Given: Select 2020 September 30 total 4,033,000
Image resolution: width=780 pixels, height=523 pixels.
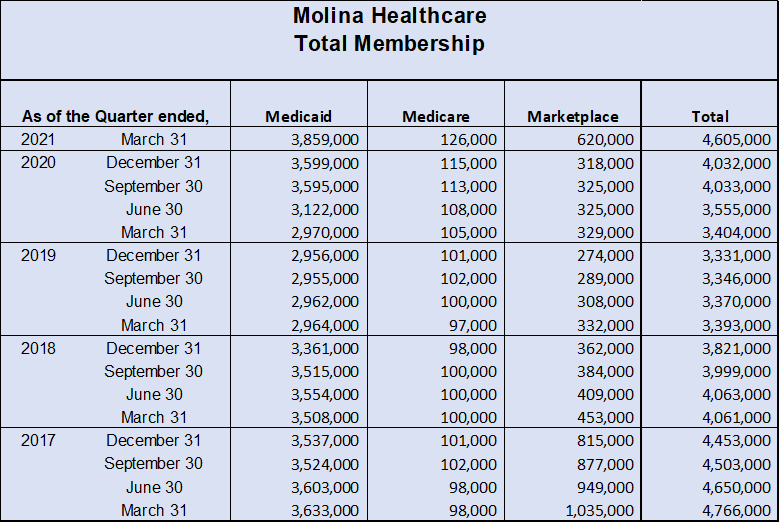Looking at the screenshot, I should pos(737,187).
